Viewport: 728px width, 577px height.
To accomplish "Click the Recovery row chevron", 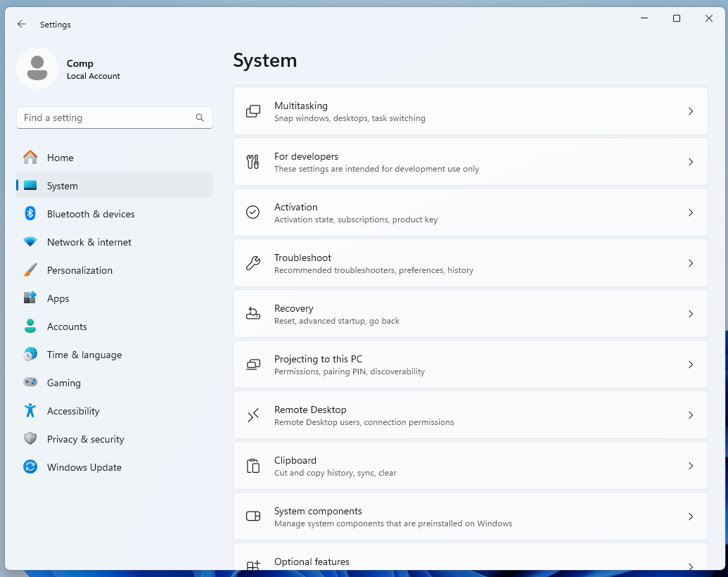I will click(691, 314).
